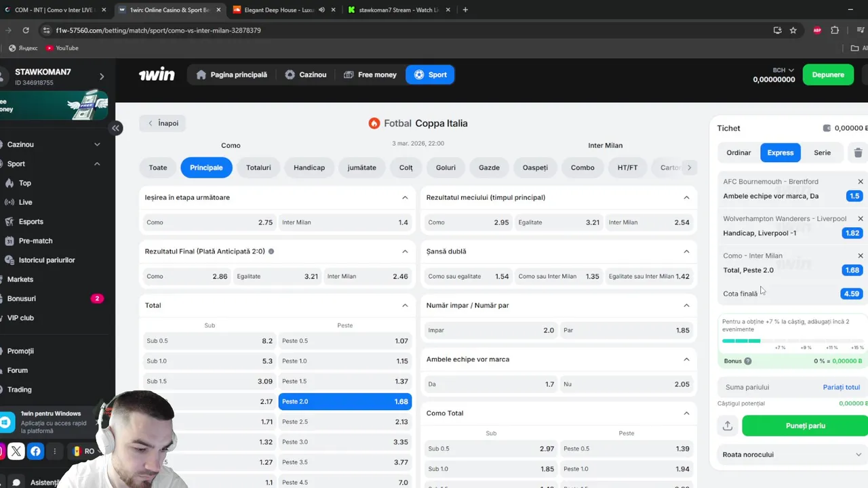The height and width of the screenshot is (488, 868).
Task: Select Ordinar bet type
Action: 738,152
